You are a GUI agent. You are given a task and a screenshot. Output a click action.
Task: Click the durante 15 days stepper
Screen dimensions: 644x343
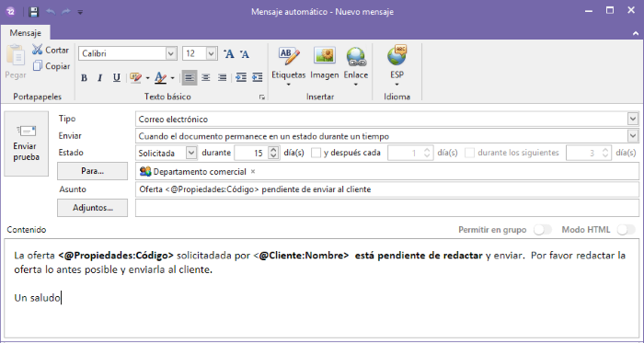274,153
